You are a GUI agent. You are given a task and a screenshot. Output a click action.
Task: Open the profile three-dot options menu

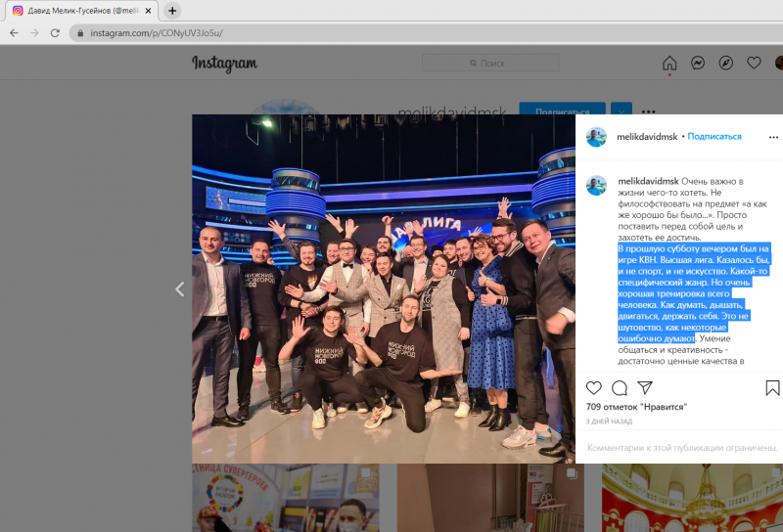pyautogui.click(x=648, y=111)
